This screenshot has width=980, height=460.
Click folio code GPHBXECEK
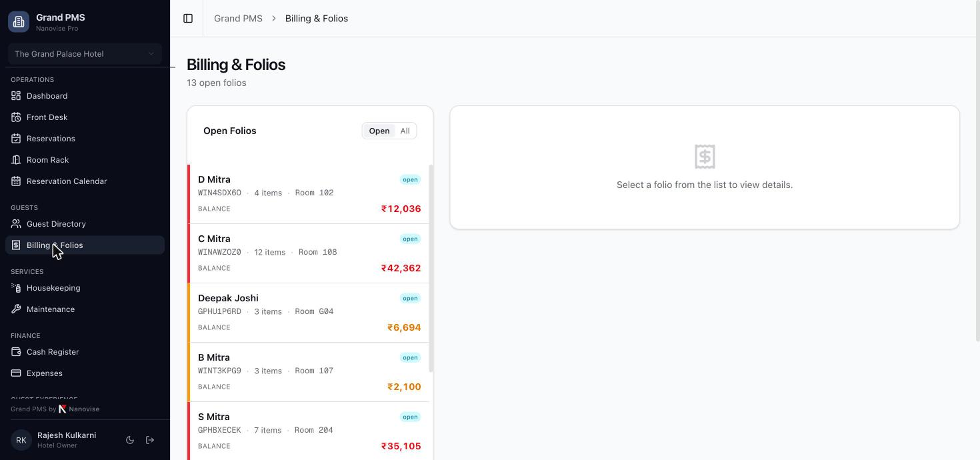[x=219, y=430]
